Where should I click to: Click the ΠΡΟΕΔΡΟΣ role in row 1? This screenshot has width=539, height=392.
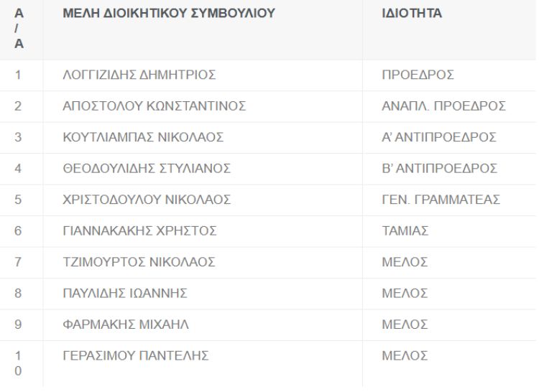coord(418,75)
